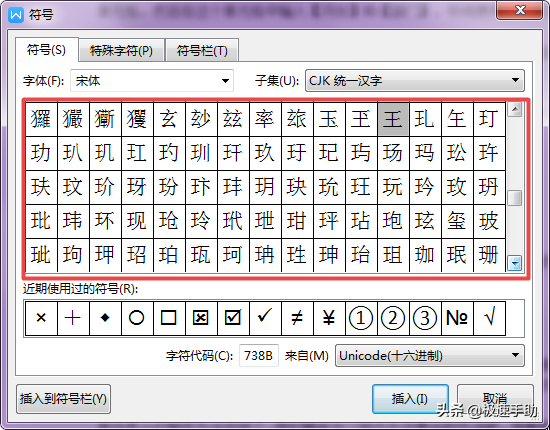Viewport: 550px width, 430px height.
Task: Select the character 玮 in the grid
Action: [73, 221]
